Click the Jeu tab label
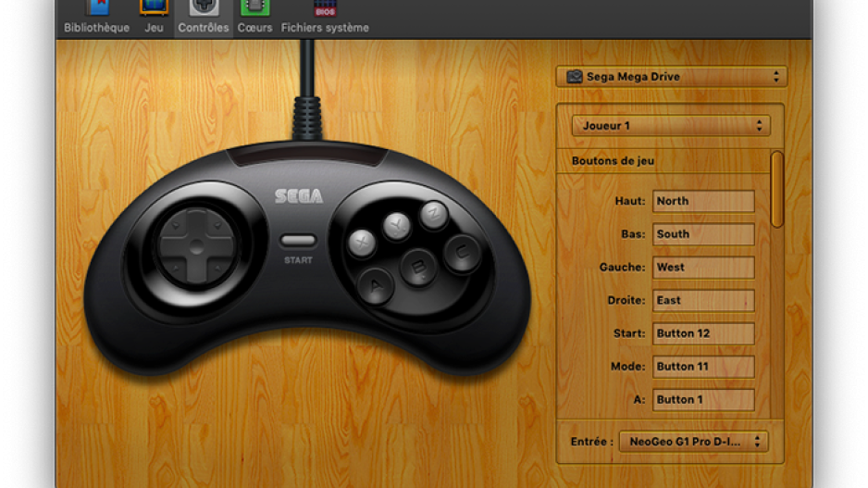 pos(154,28)
